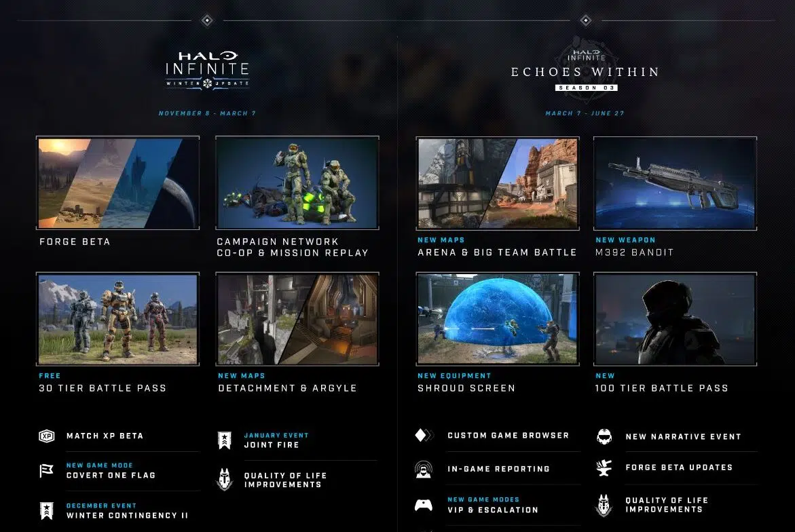Open the Shroud Screen equipment image

coord(497,319)
